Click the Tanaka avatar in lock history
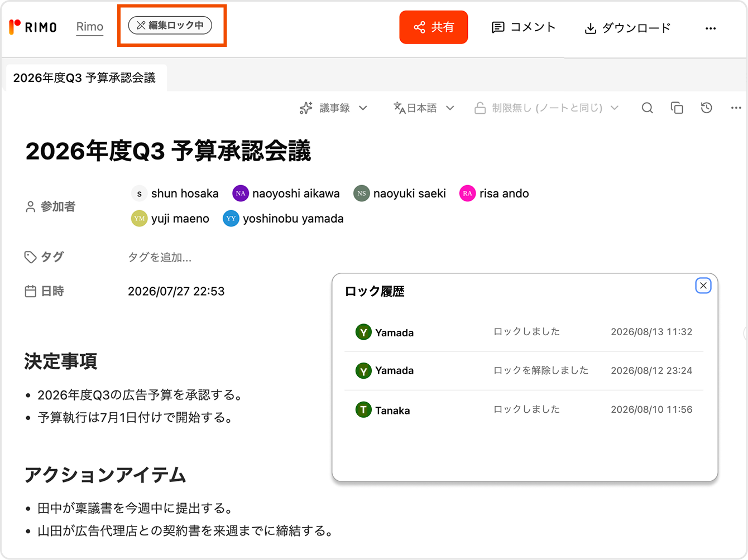 pyautogui.click(x=363, y=410)
